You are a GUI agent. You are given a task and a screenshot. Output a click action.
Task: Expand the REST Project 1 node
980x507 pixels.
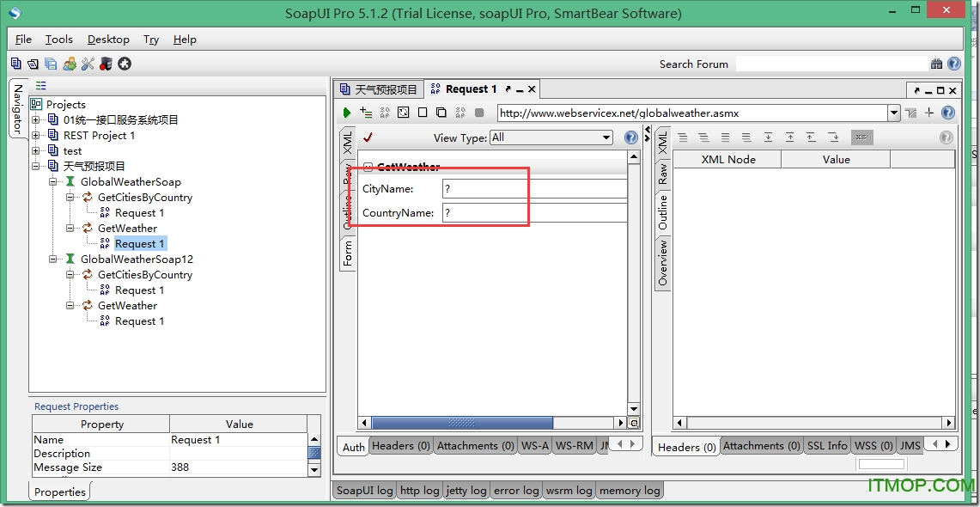pyautogui.click(x=35, y=135)
